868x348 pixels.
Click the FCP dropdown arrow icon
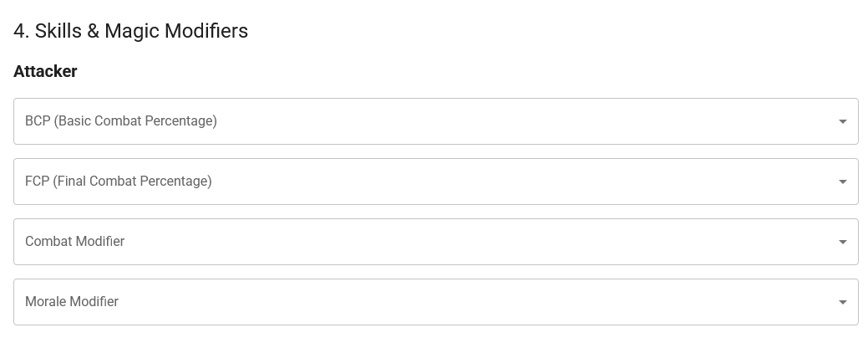click(842, 182)
